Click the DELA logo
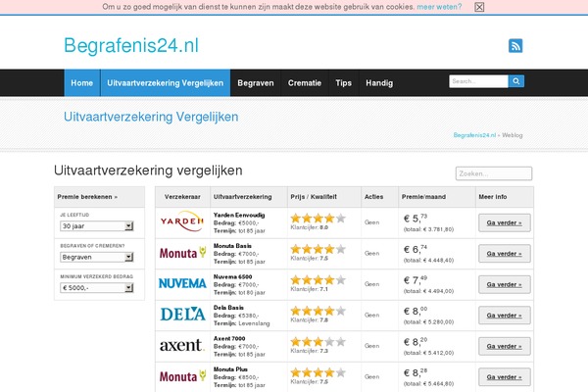Image resolution: width=588 pixels, height=392 pixels. tap(182, 315)
